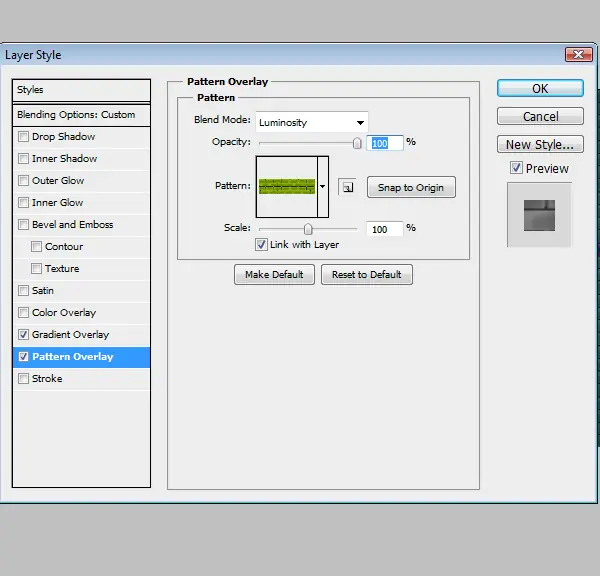Select the Inner Glow label
Viewport: 600px width, 576px height.
57,202
